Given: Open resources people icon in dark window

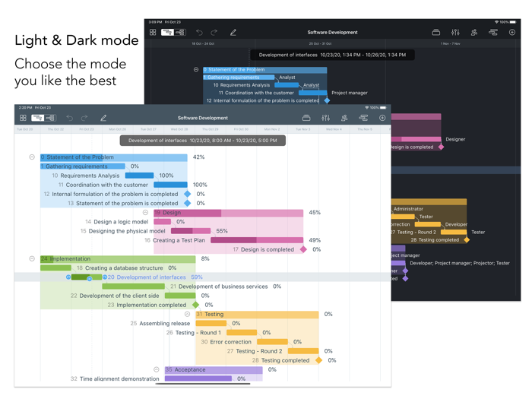Looking at the screenshot, I should [x=474, y=32].
